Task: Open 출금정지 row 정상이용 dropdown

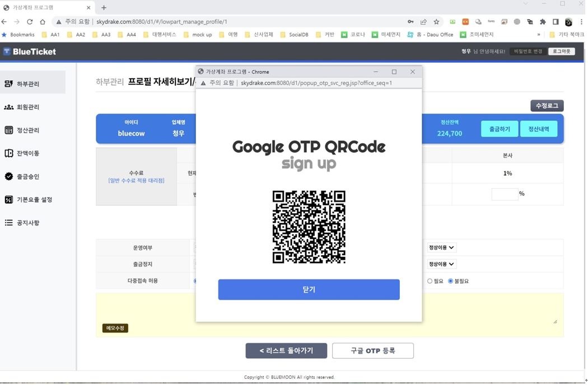Action: tap(441, 264)
